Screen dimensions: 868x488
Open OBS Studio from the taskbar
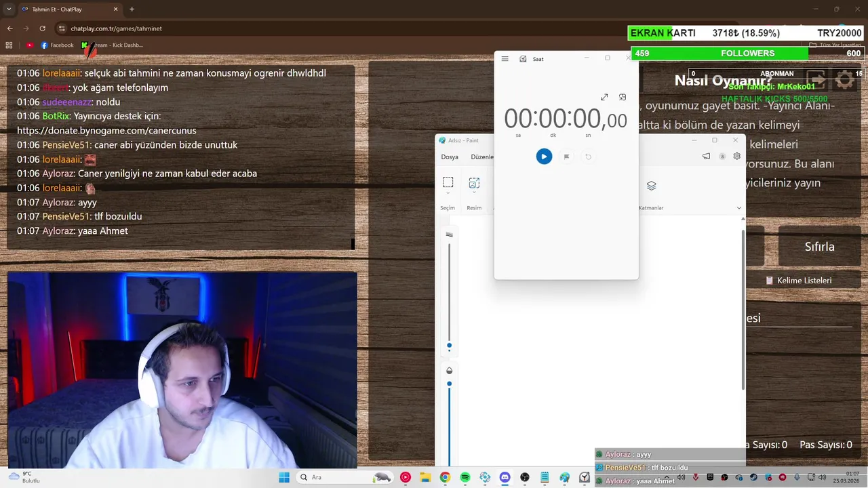(x=525, y=477)
